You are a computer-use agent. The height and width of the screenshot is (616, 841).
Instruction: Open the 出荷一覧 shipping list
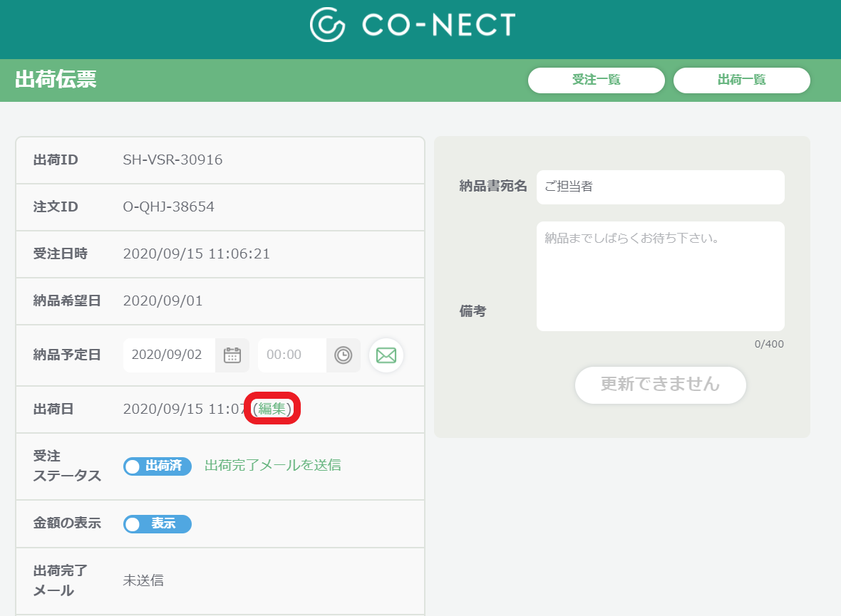(x=741, y=80)
